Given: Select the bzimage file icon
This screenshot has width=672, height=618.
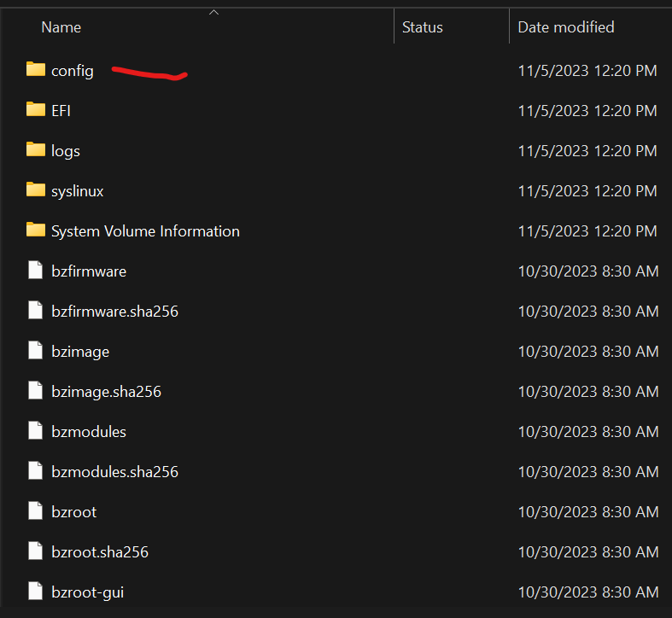Looking at the screenshot, I should pyautogui.click(x=36, y=351).
